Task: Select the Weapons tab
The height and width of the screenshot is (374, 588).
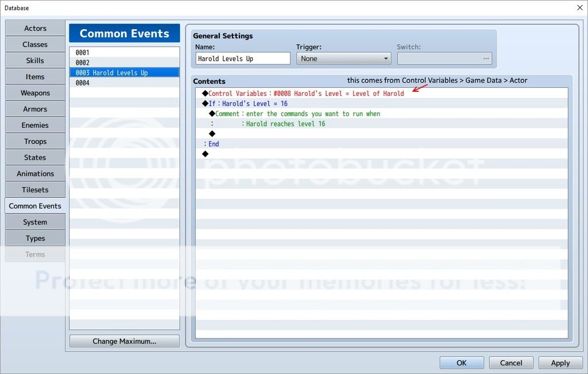Action: point(35,92)
